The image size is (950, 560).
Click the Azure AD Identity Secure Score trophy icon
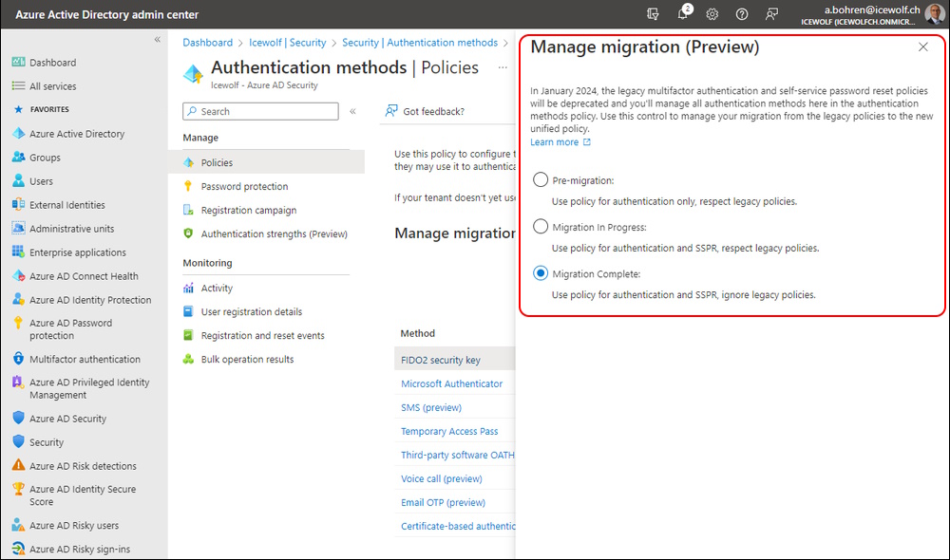(18, 489)
